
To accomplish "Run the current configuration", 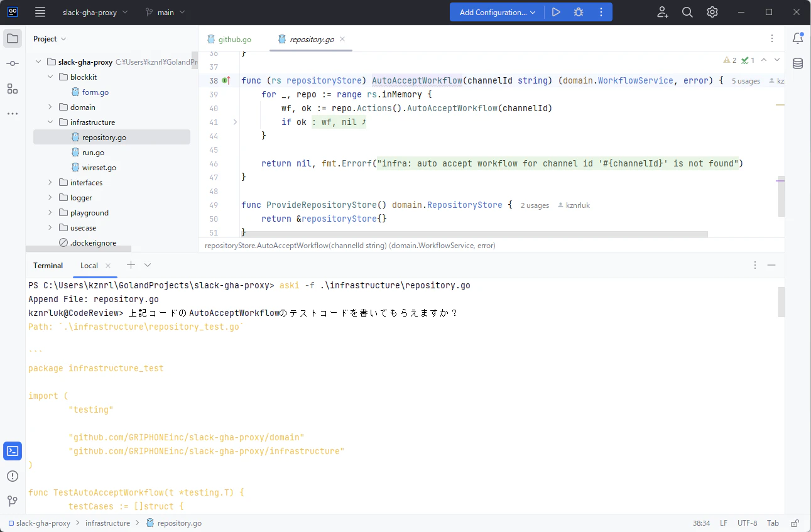I will click(x=556, y=12).
